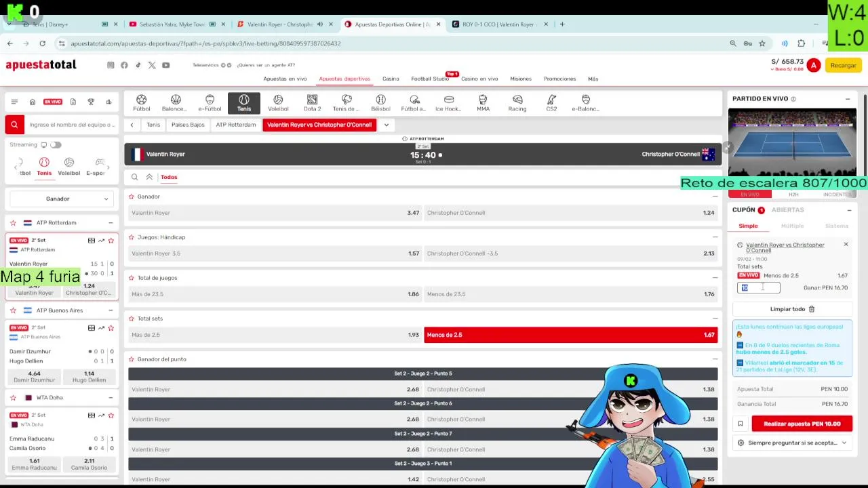Click Limpiar todo to clear coupon
This screenshot has width=868, height=488.
click(x=792, y=309)
